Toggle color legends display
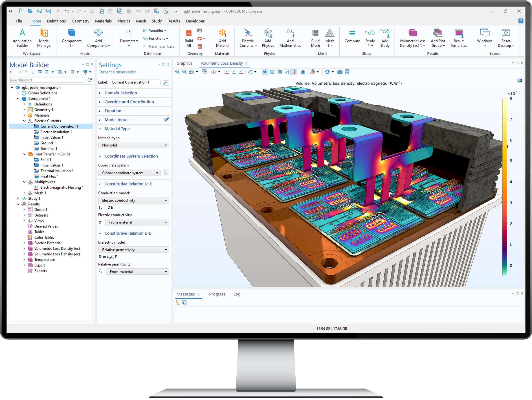Image resolution: width=532 pixels, height=400 pixels. click(293, 72)
